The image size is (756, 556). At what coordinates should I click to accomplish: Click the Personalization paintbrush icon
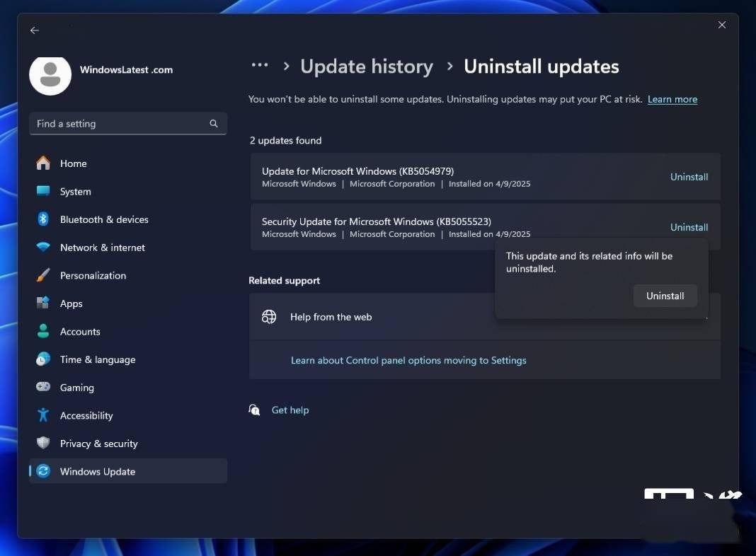[x=43, y=275]
